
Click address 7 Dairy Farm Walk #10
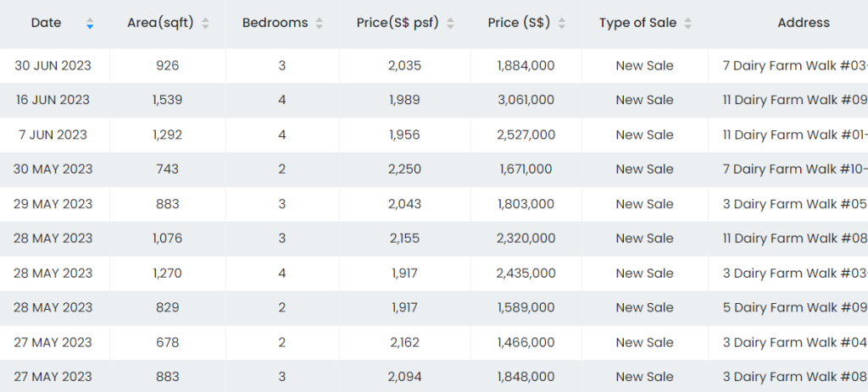tap(794, 169)
